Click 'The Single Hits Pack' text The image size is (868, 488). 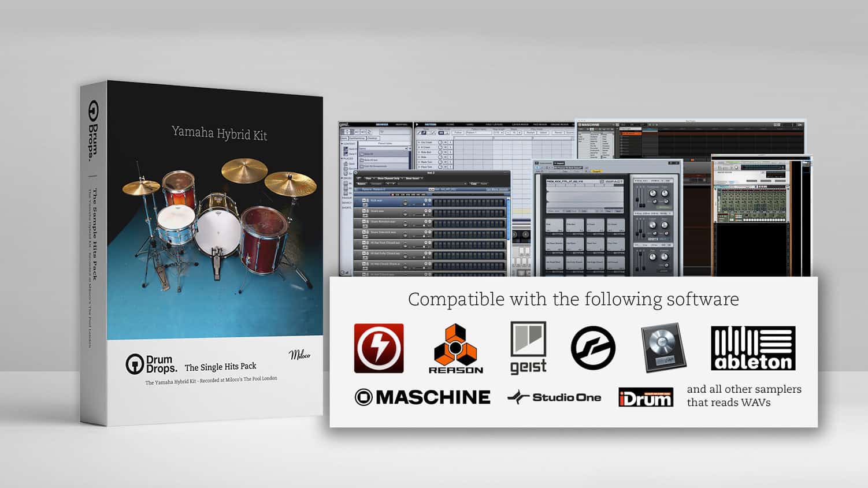coord(220,367)
